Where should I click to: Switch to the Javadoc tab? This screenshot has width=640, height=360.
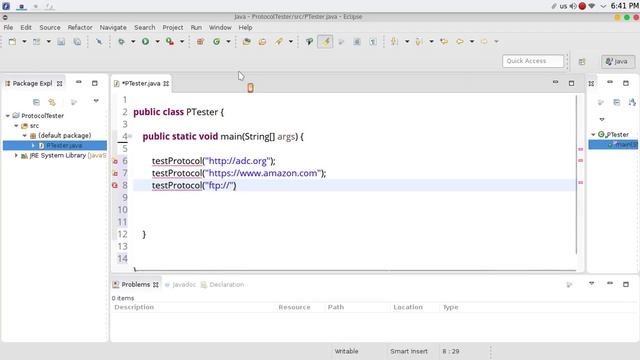pos(180,284)
